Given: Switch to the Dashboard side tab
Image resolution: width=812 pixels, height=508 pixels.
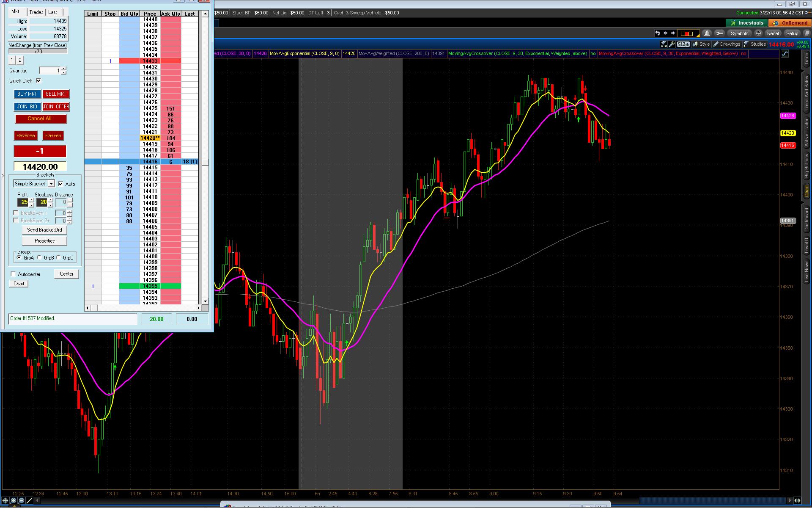Looking at the screenshot, I should 807,219.
